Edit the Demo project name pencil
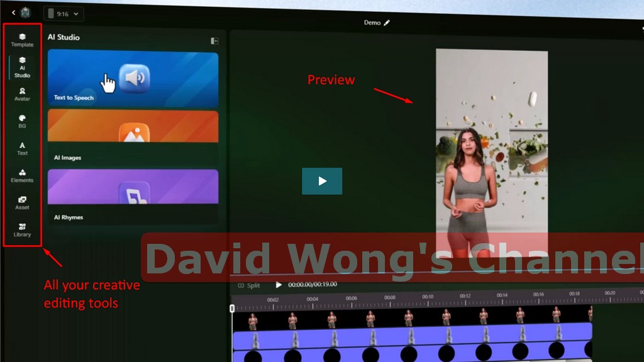644x362 pixels. 387,23
